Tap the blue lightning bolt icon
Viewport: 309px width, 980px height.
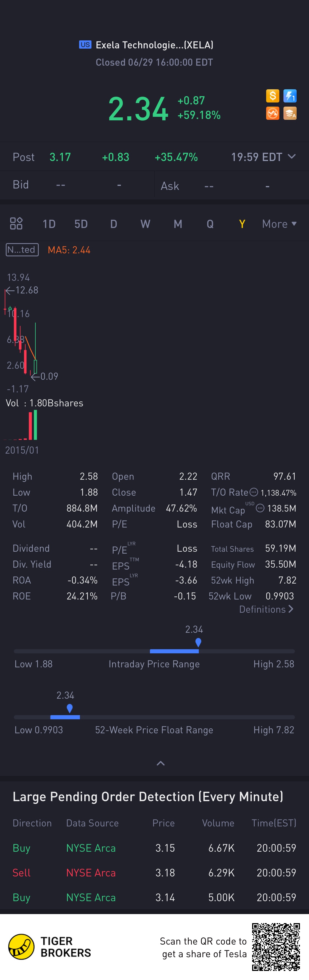(290, 96)
